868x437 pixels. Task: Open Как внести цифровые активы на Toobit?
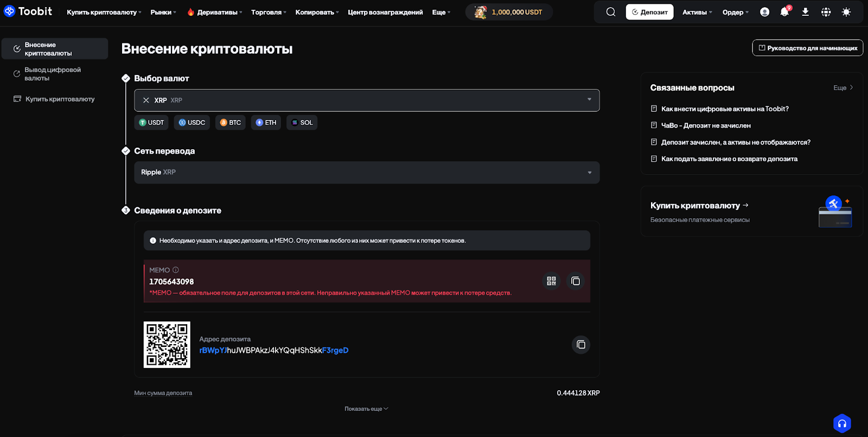click(725, 109)
